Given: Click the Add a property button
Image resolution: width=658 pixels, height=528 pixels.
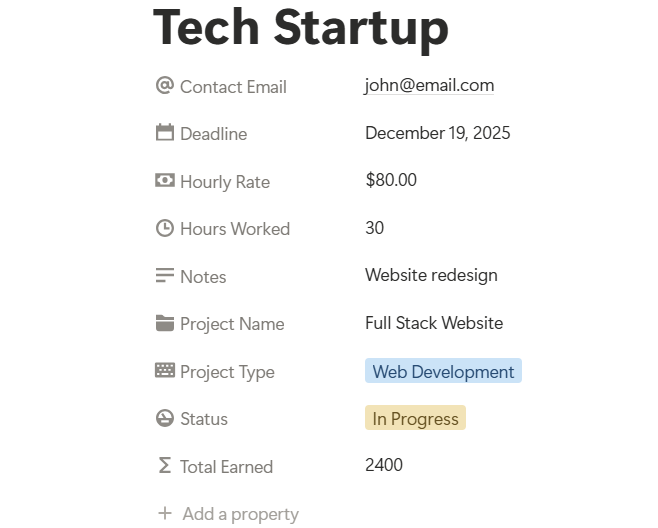Looking at the screenshot, I should pos(240,514).
